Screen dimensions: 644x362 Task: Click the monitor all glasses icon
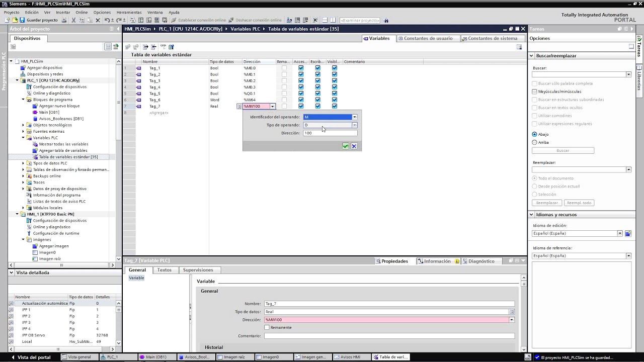[163, 47]
